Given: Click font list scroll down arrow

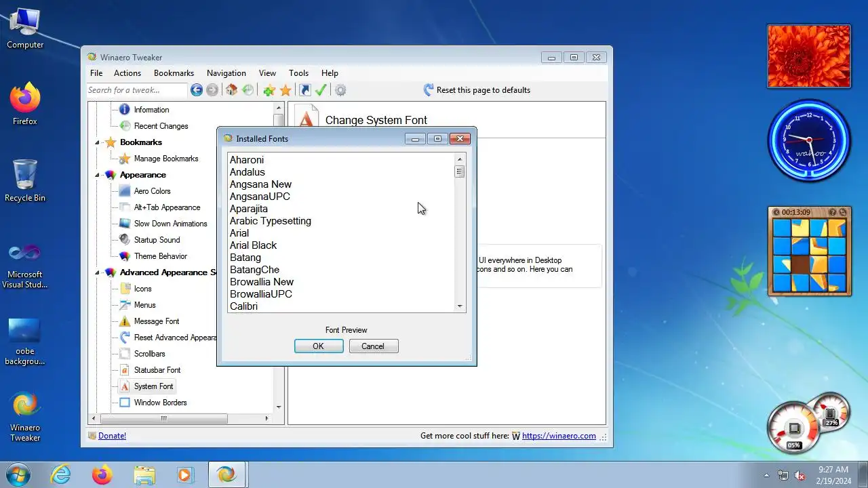Looking at the screenshot, I should coord(460,306).
